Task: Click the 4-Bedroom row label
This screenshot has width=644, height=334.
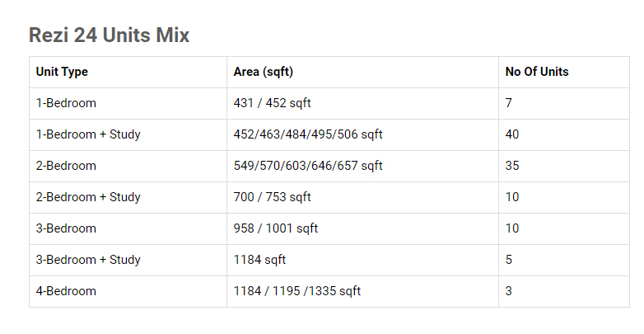Action: 66,291
